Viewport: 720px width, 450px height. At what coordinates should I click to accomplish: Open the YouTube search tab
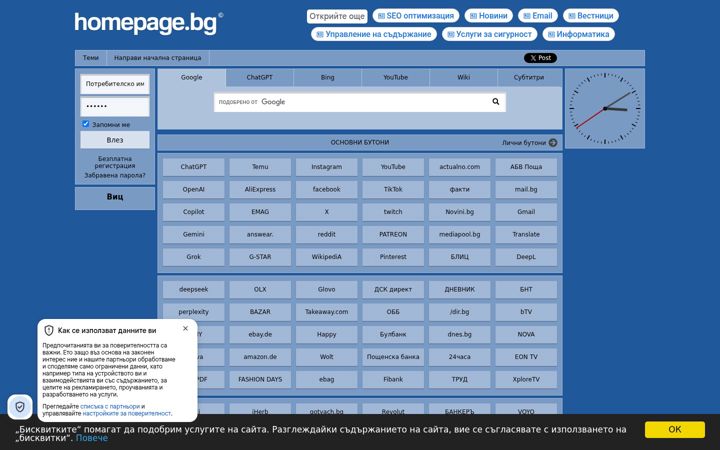tap(395, 77)
